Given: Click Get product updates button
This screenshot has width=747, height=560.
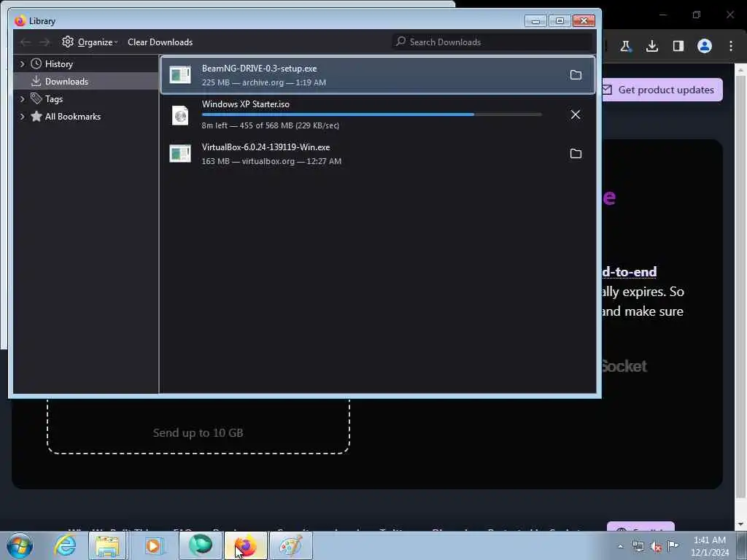Looking at the screenshot, I should click(x=662, y=90).
